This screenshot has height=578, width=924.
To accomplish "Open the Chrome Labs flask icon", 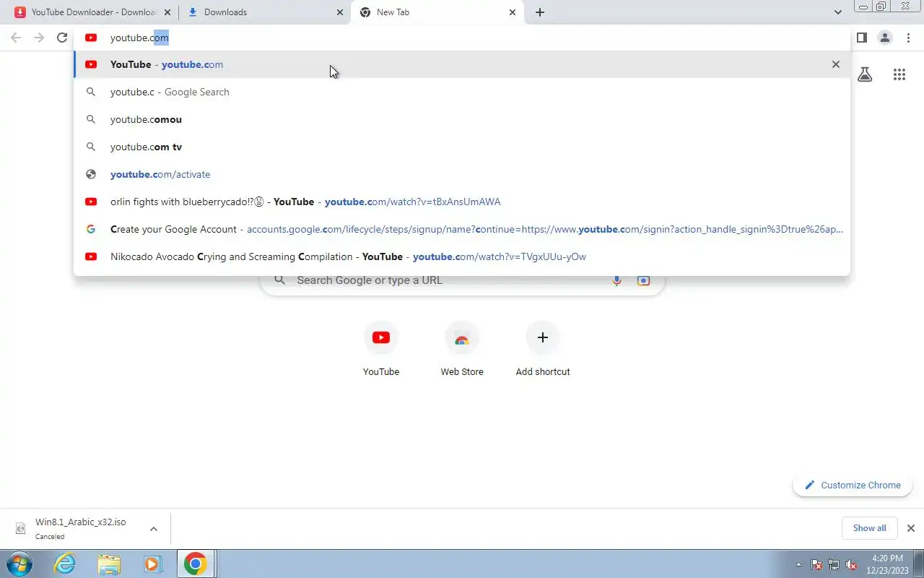I will click(x=865, y=74).
